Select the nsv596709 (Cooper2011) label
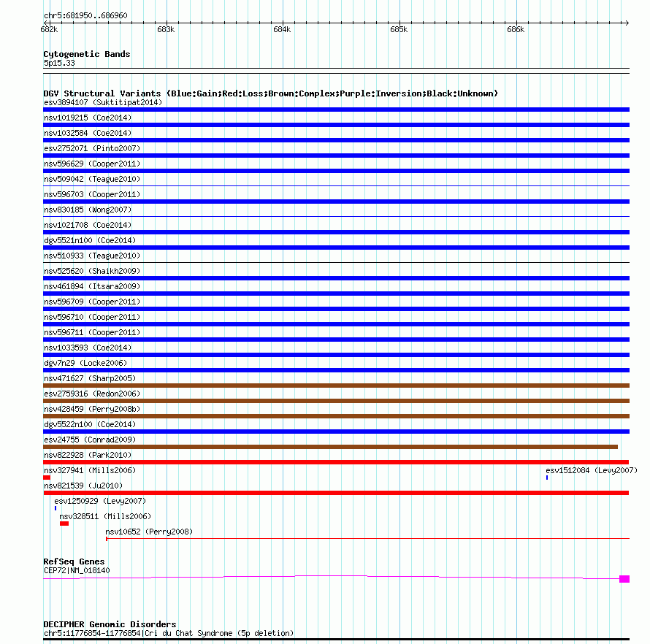The image size is (650, 644). click(92, 302)
